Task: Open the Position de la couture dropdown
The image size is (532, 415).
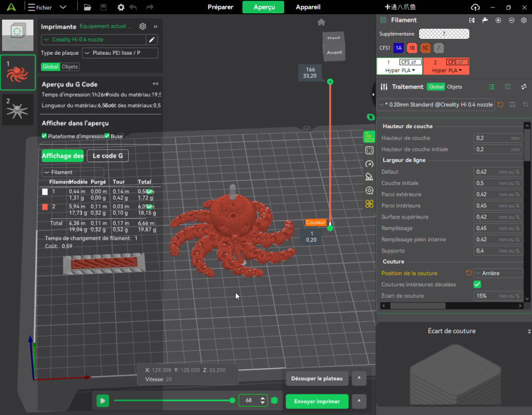Action: coord(498,273)
